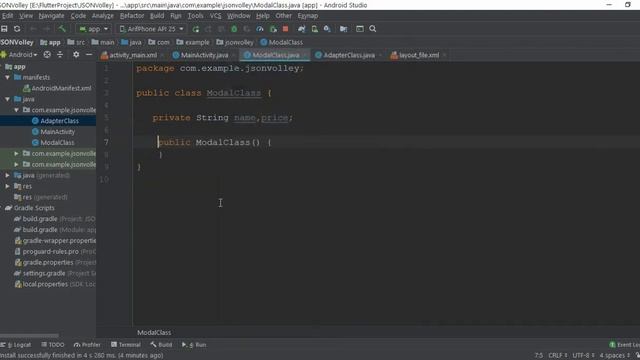Image resolution: width=640 pixels, height=360 pixels.
Task: Open Project Structure toolbar icon
Action: click(x=343, y=29)
